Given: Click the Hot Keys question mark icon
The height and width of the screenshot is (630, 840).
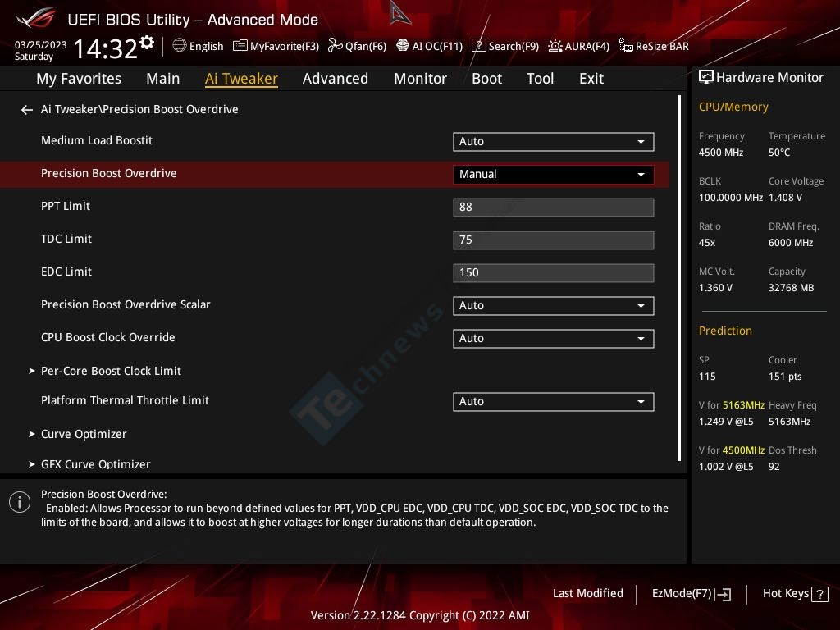Looking at the screenshot, I should pos(819,594).
